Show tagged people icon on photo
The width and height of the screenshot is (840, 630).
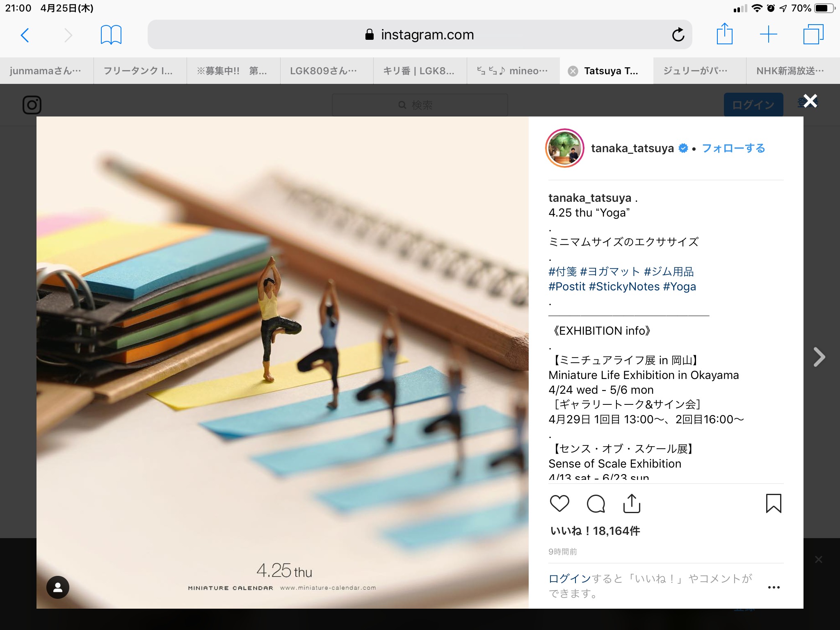pos(58,587)
